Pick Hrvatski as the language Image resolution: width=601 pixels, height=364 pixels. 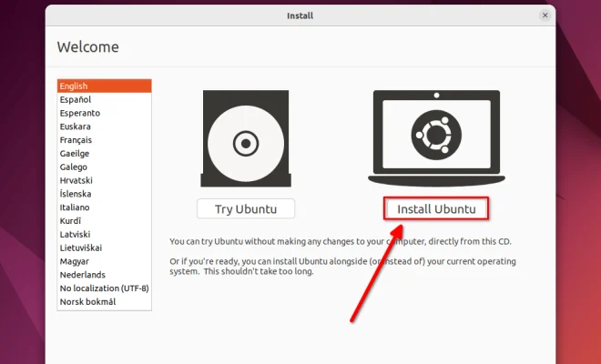pyautogui.click(x=104, y=180)
